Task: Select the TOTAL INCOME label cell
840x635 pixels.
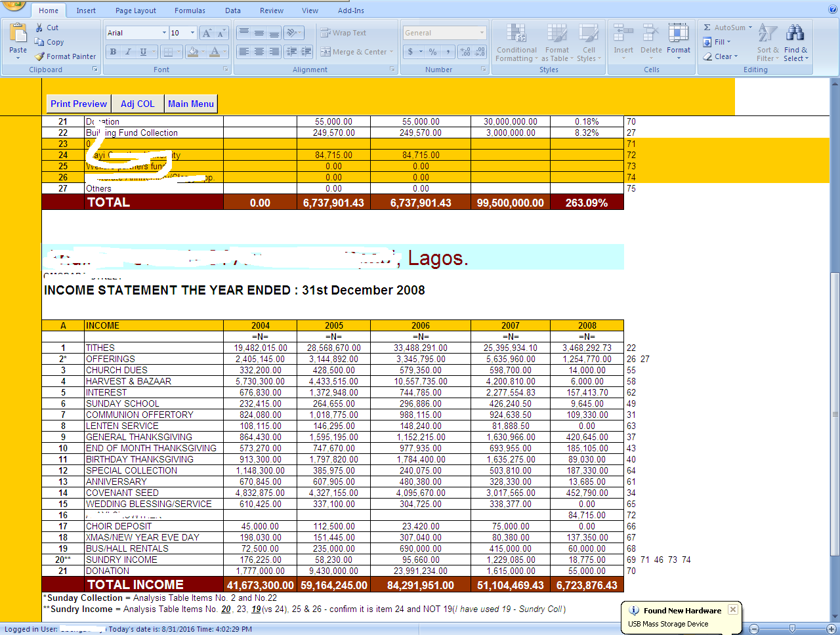Action: pos(154,584)
